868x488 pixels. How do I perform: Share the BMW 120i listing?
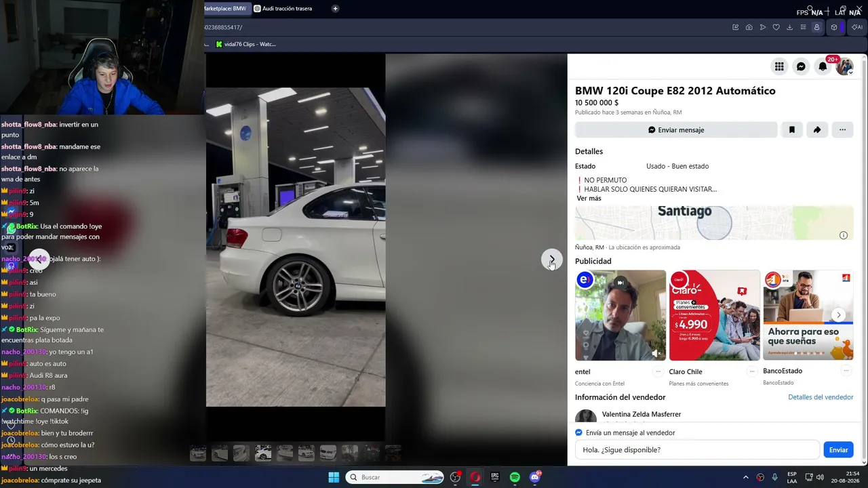click(817, 129)
